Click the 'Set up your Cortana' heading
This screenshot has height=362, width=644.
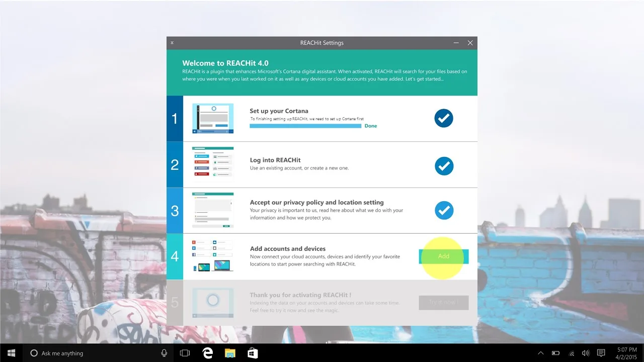tap(279, 111)
